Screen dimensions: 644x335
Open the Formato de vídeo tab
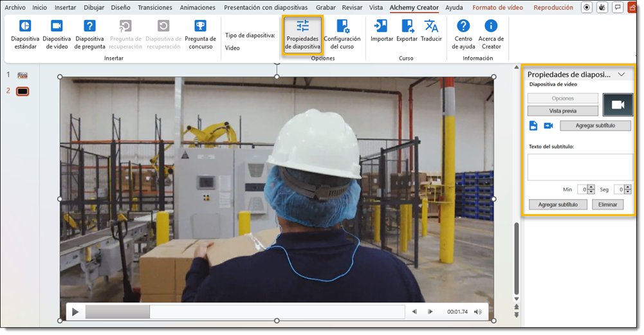click(x=497, y=8)
